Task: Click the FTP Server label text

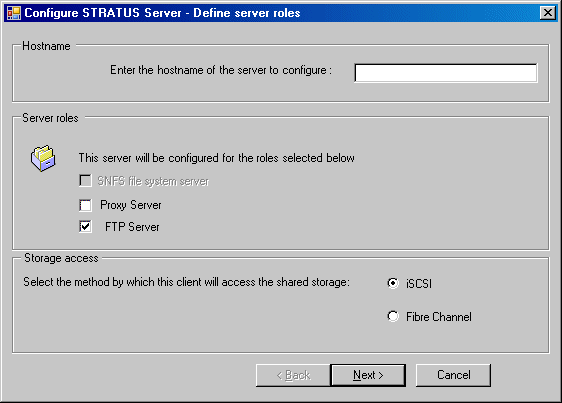Action: coord(132,227)
